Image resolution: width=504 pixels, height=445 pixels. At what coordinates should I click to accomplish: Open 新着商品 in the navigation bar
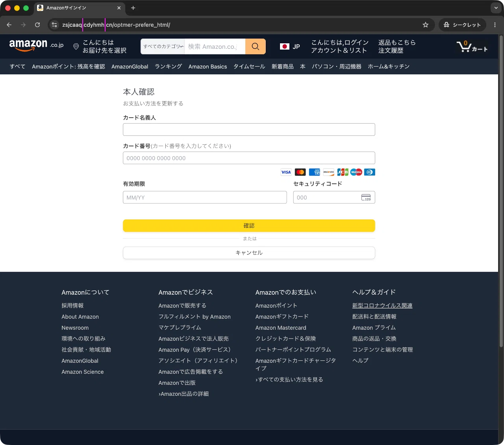282,66
